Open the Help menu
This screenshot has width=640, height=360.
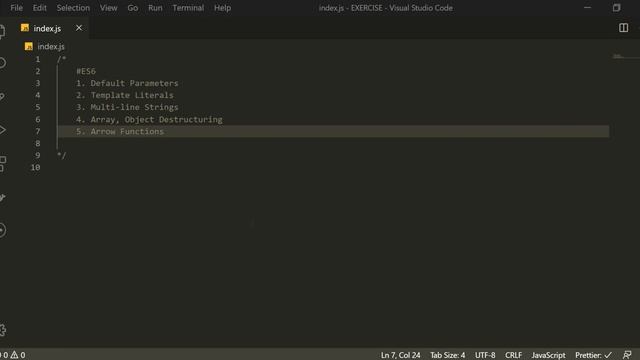pyautogui.click(x=222, y=8)
